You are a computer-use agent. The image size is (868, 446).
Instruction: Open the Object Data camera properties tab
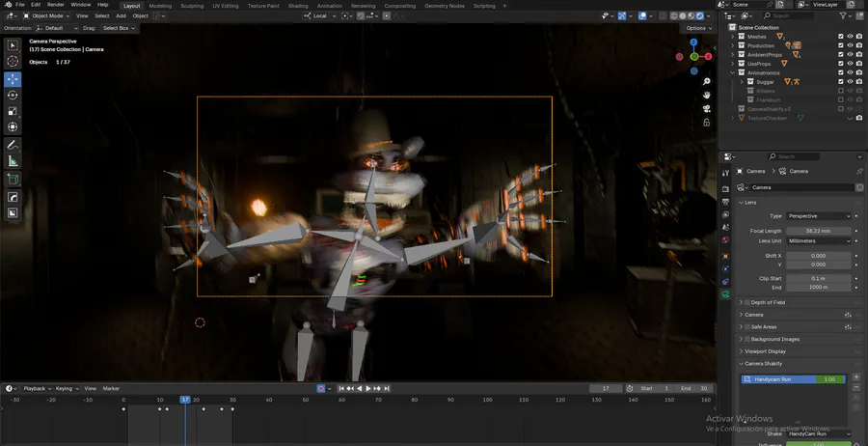[725, 294]
